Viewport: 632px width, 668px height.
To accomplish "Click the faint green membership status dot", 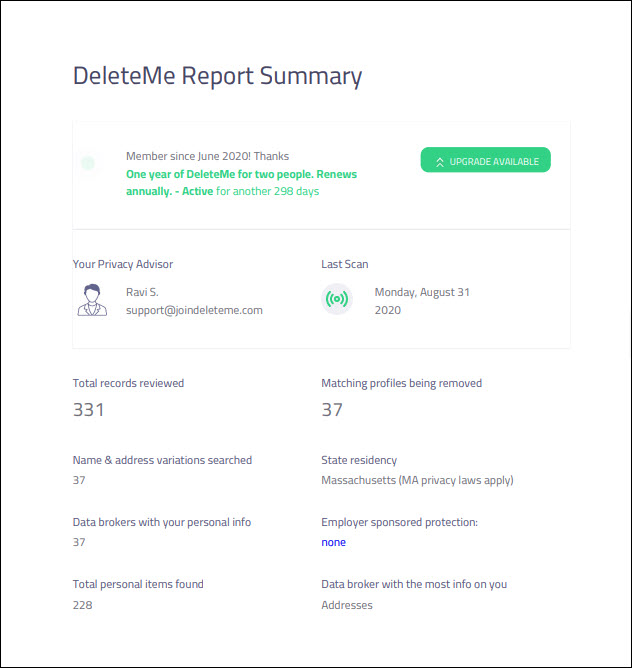I will 88,163.
